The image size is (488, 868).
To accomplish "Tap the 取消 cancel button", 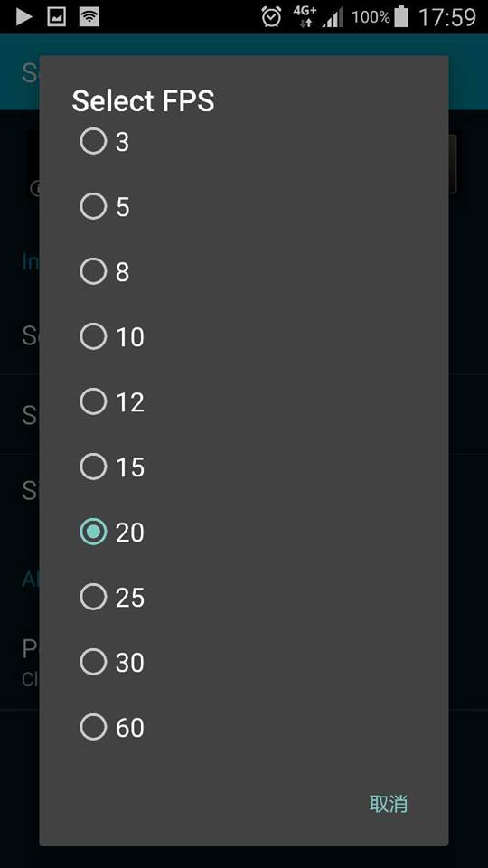I will [389, 803].
